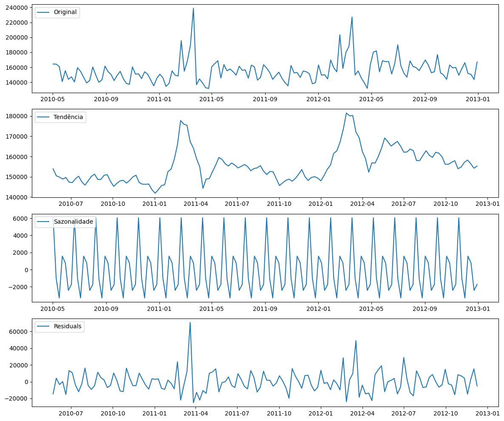Click the 2011-05 date in the Original chart

point(212,100)
